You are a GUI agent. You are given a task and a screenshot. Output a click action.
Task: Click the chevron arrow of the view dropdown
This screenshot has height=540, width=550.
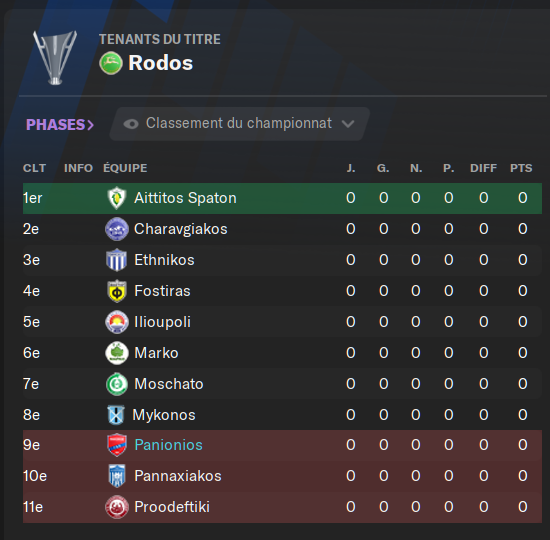[x=348, y=124]
